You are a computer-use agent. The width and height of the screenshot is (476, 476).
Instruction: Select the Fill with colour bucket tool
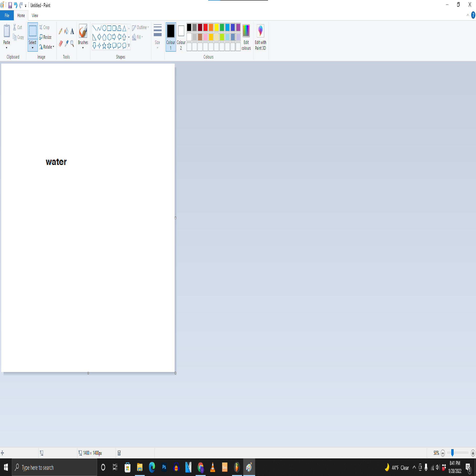[x=66, y=31]
